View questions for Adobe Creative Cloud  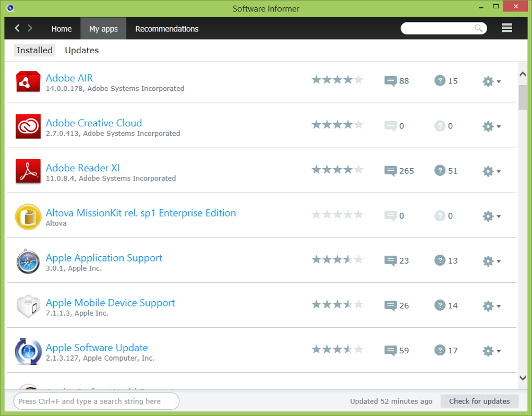click(443, 126)
